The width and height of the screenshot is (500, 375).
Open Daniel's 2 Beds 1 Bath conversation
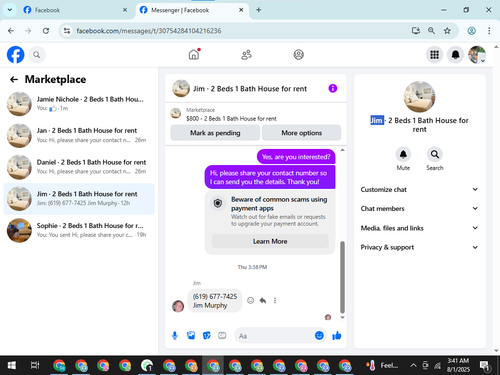coord(79,167)
